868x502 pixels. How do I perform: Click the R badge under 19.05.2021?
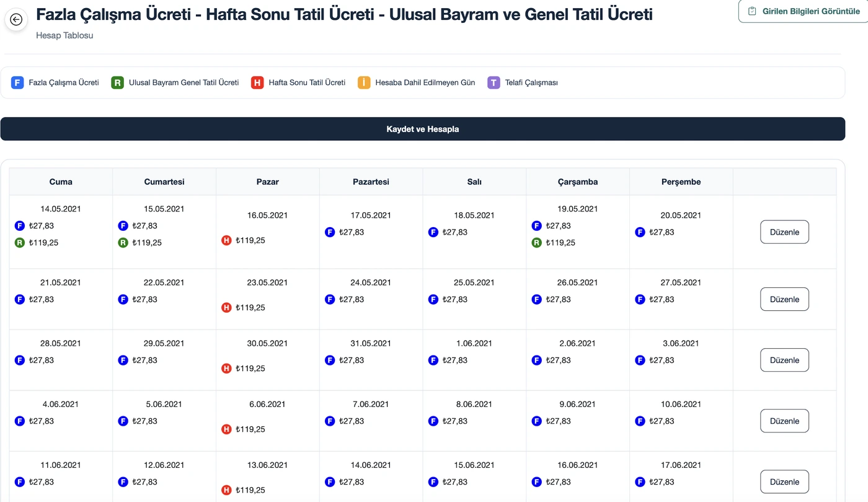[x=537, y=243]
